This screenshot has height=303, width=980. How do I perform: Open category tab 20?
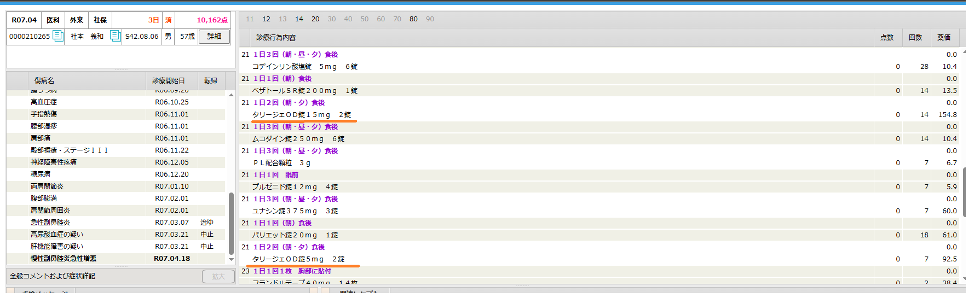315,19
